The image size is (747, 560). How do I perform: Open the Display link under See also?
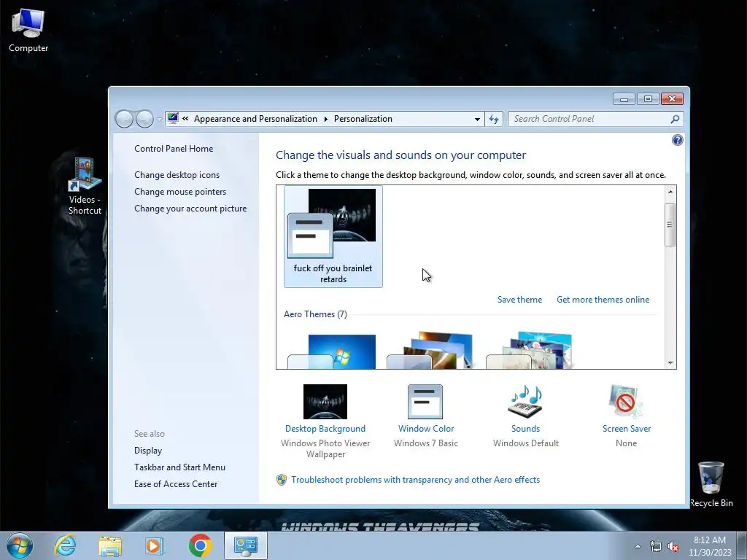148,451
